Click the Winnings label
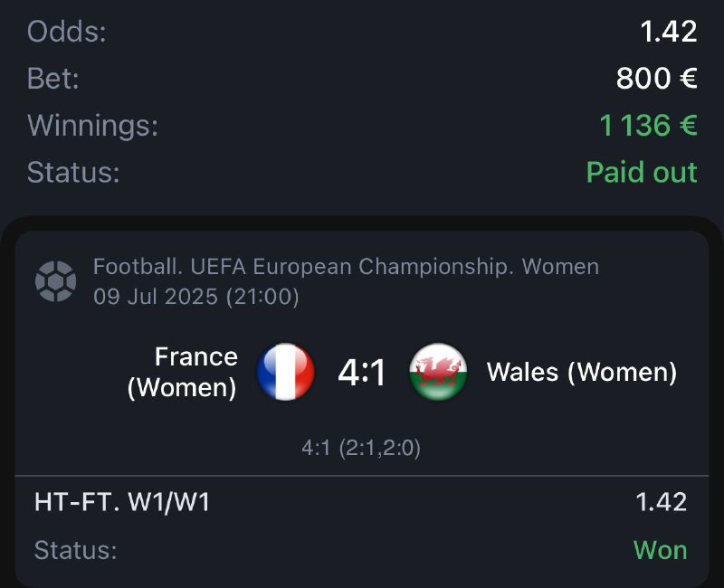 (x=92, y=125)
